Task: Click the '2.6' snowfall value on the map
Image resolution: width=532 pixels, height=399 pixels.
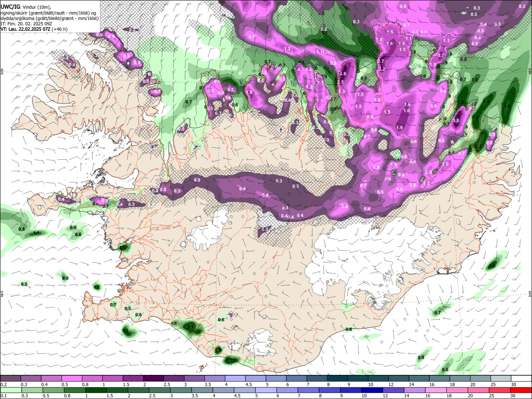Action: tap(342, 74)
